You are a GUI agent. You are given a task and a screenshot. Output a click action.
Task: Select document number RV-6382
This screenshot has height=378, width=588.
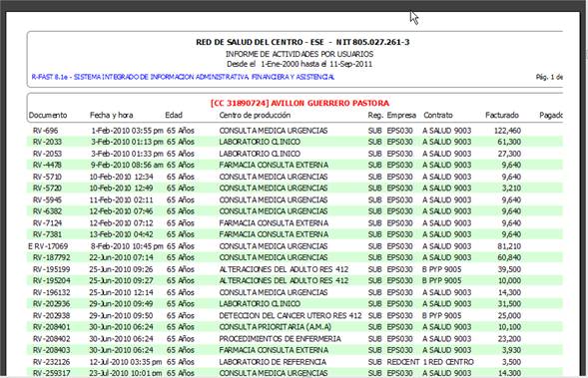click(x=47, y=211)
